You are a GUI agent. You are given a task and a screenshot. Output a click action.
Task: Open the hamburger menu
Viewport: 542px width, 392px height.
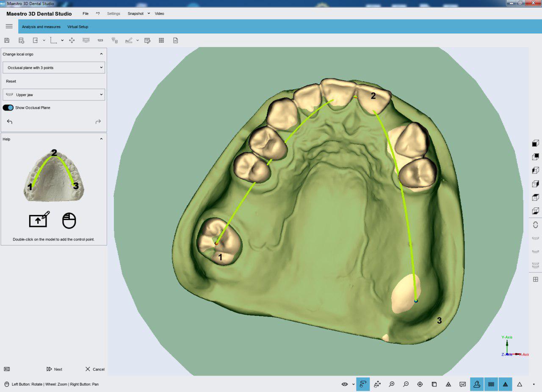pos(9,26)
